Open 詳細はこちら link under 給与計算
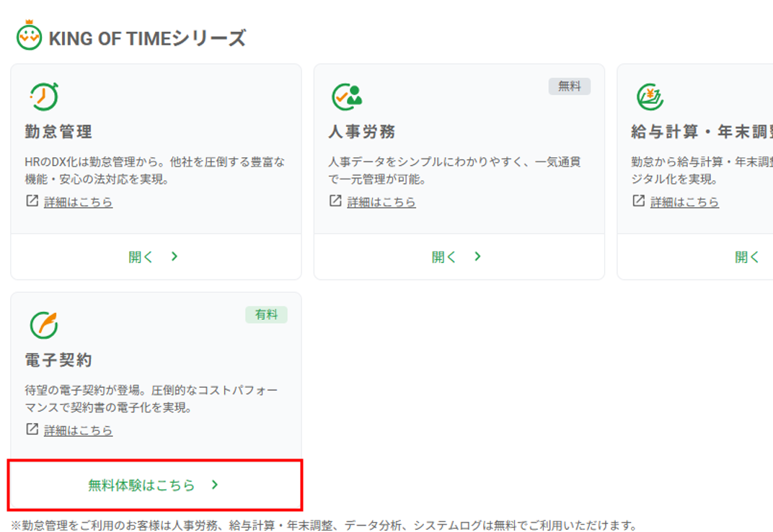 (685, 202)
